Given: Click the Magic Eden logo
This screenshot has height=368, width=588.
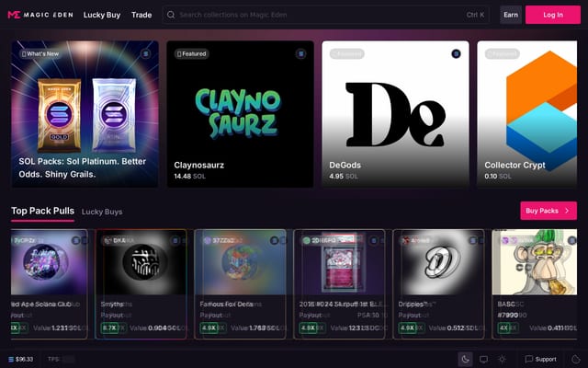Looking at the screenshot, I should 40,15.
